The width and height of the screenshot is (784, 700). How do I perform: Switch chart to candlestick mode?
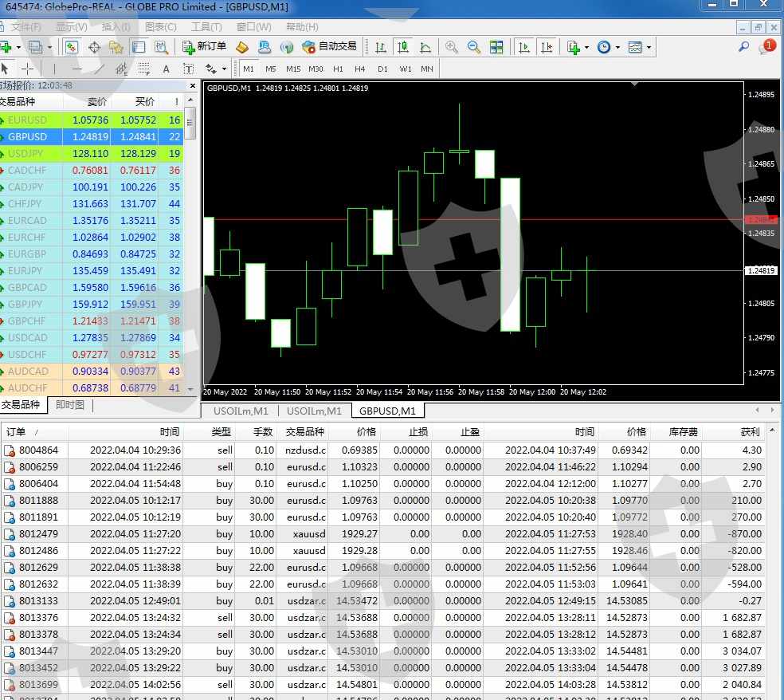coord(403,47)
